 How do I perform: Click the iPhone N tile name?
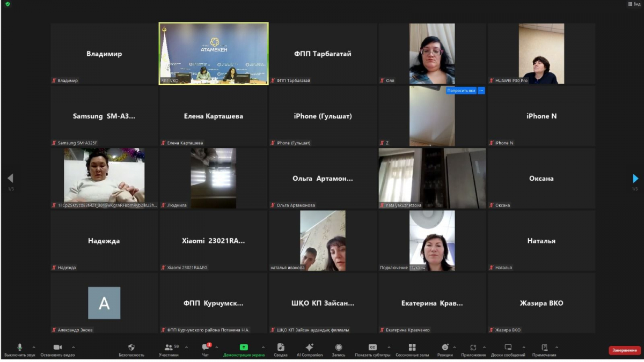click(541, 116)
